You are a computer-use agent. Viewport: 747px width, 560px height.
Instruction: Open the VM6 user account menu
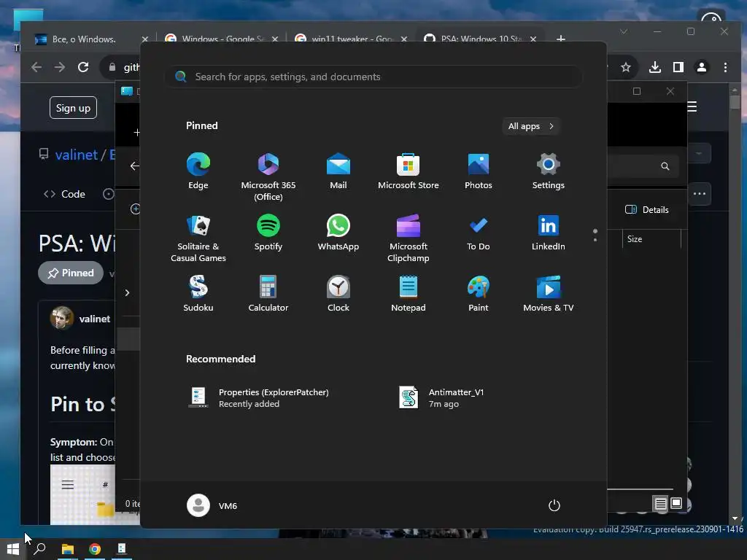(212, 505)
